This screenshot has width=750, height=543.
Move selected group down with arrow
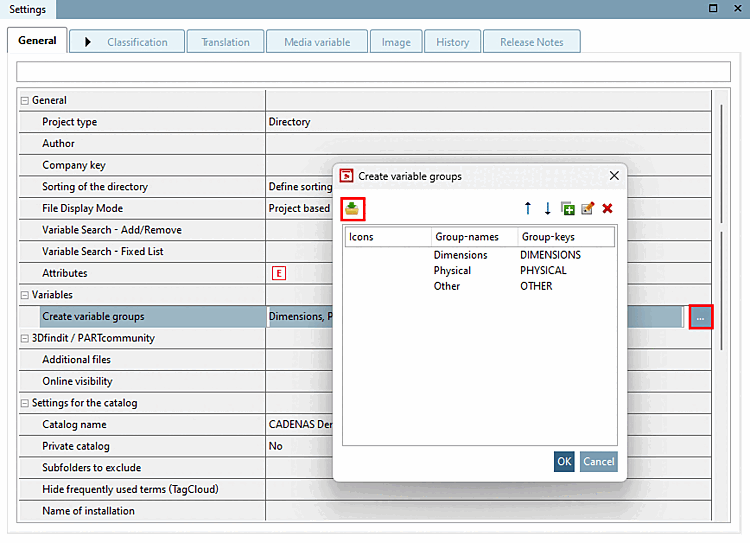[x=547, y=208]
